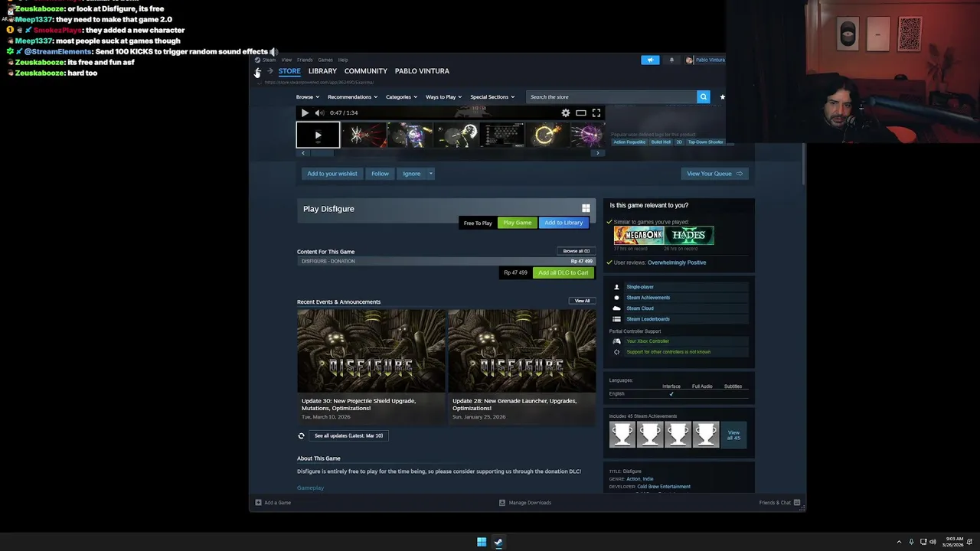
Task: Open View all 45 achievements
Action: click(x=733, y=435)
